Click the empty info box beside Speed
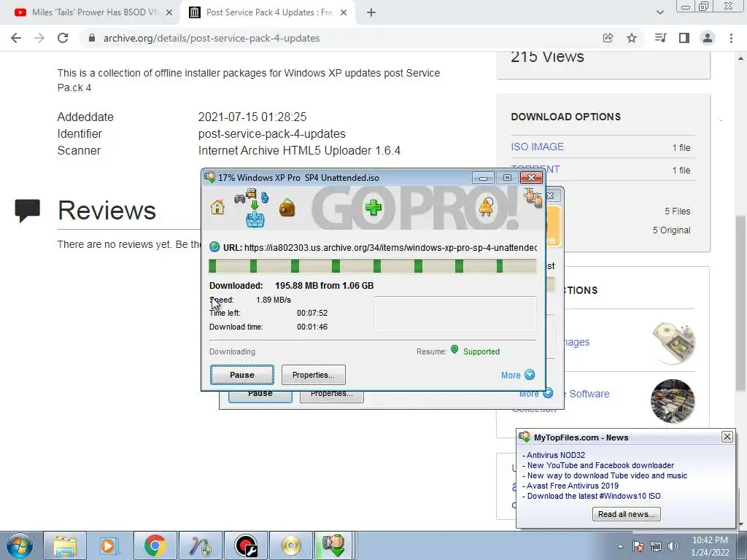Screen dimensions: 747x560 pos(455,314)
